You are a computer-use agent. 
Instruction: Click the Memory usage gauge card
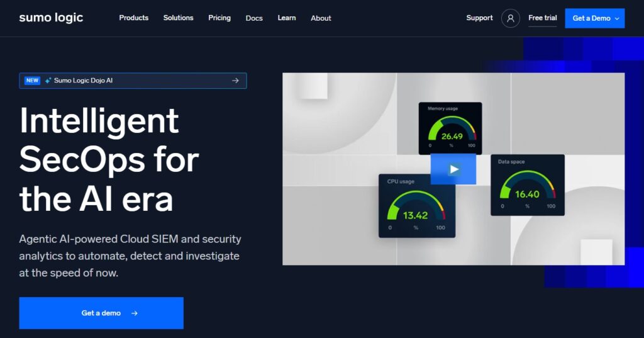click(x=450, y=128)
